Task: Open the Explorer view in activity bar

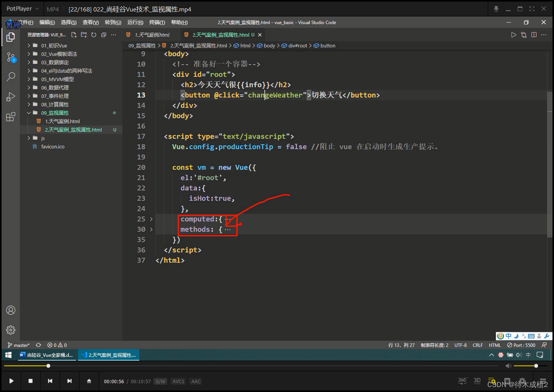Action: [x=11, y=37]
